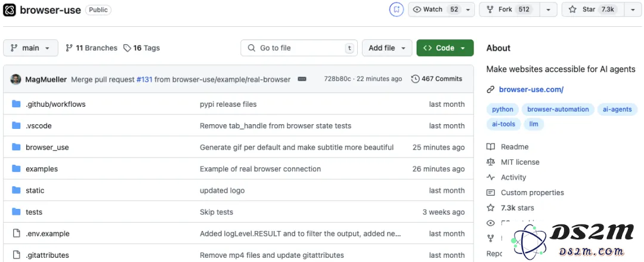Expand the Star lists dropdown arrow
Image resolution: width=644 pixels, height=262 pixels.
pyautogui.click(x=633, y=10)
